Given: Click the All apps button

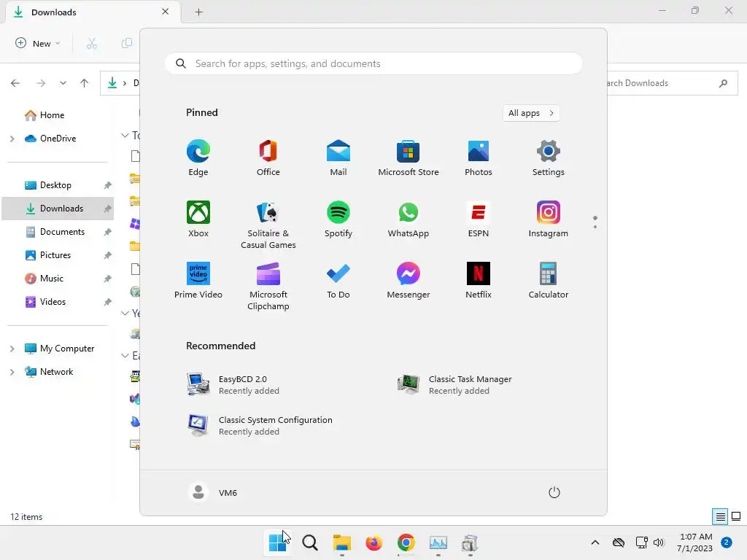Looking at the screenshot, I should pos(531,113).
